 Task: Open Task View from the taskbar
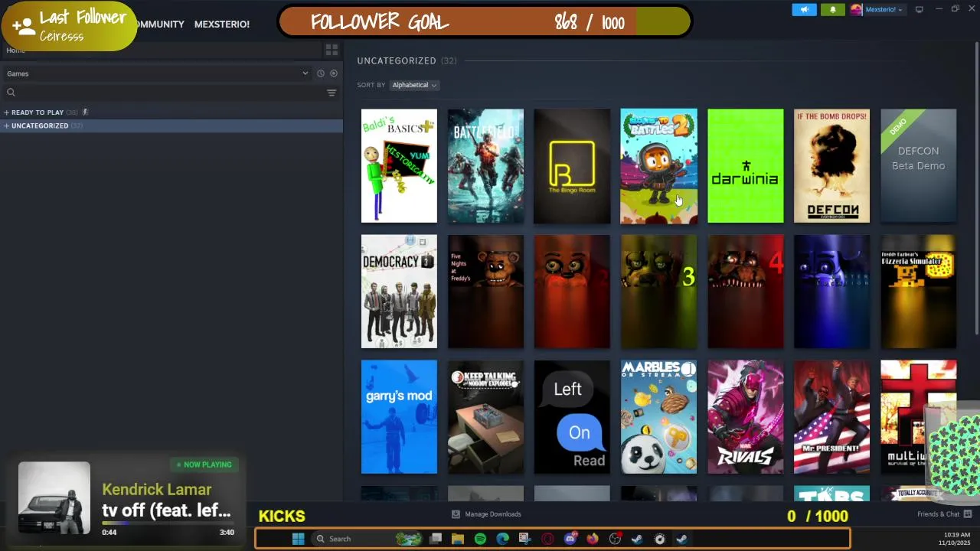tap(436, 539)
